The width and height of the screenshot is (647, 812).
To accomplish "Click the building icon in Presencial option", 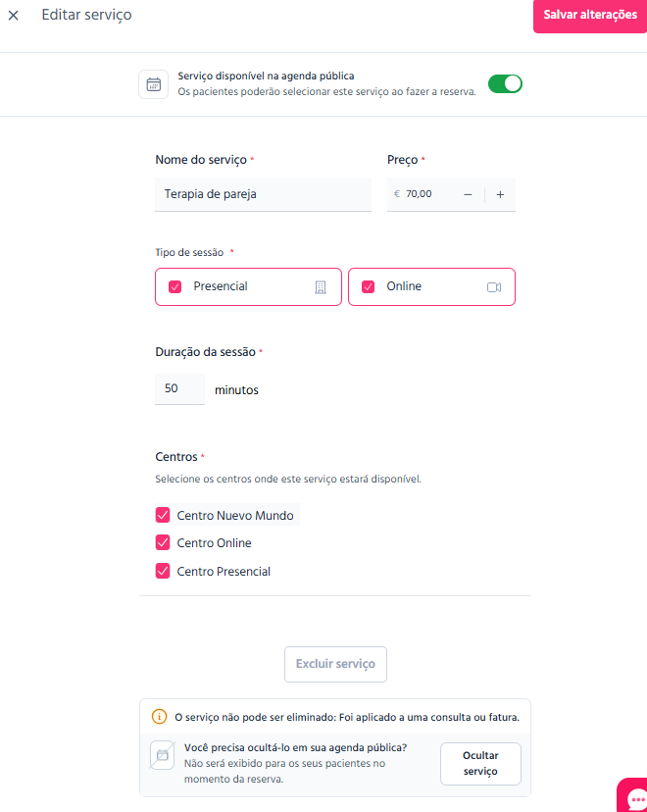I will [321, 287].
